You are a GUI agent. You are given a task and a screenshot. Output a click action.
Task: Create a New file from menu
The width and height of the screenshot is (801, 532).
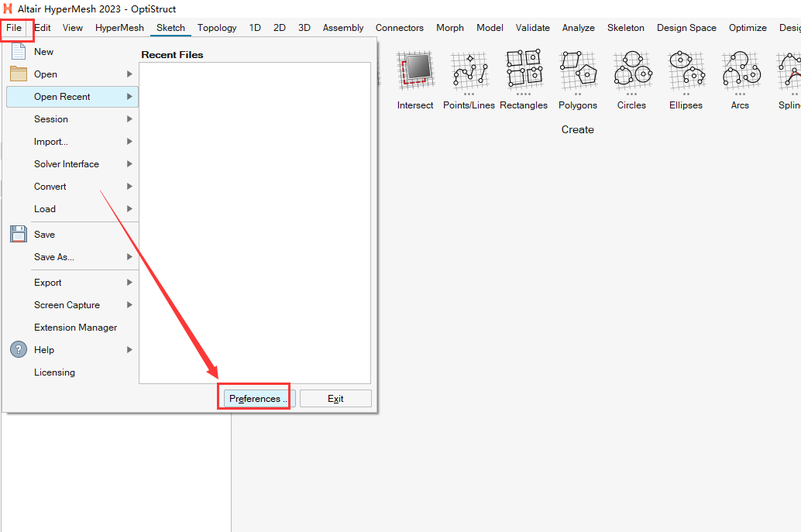[44, 52]
